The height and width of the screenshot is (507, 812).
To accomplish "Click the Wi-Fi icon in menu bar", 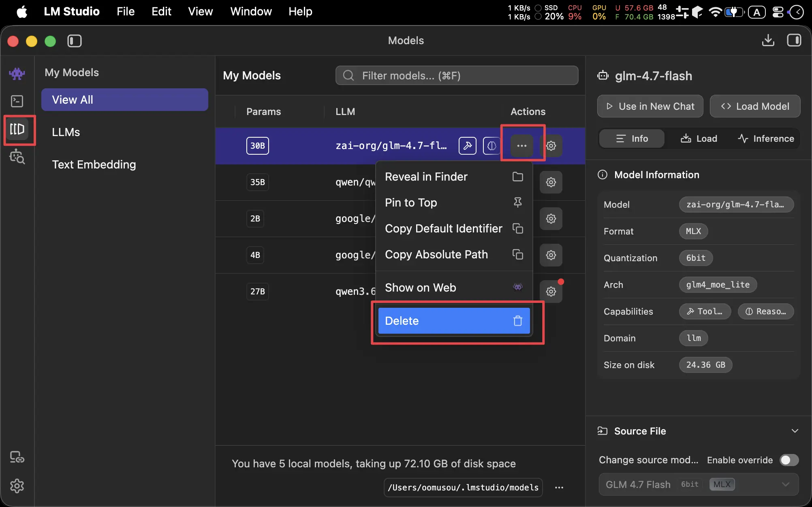I will click(x=716, y=12).
